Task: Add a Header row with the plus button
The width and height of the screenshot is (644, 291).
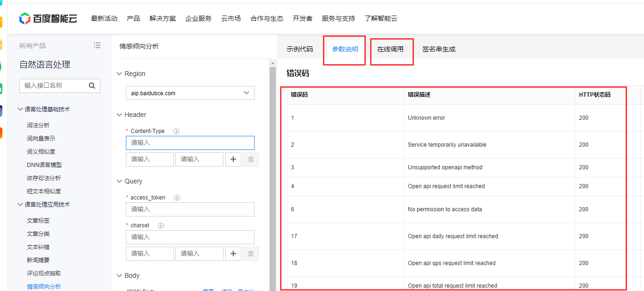Action: [x=233, y=159]
